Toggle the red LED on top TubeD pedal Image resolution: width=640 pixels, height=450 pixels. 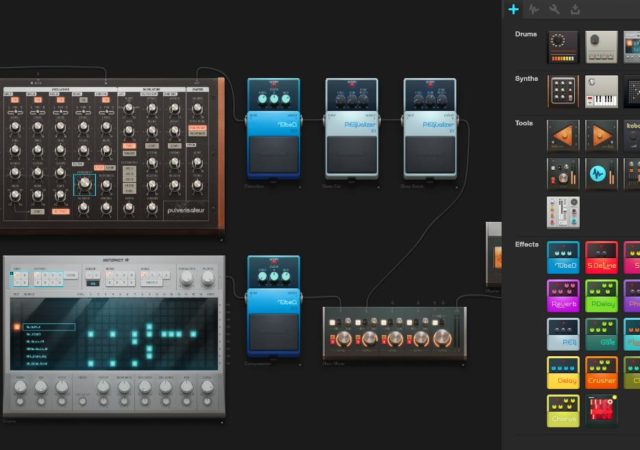(273, 84)
